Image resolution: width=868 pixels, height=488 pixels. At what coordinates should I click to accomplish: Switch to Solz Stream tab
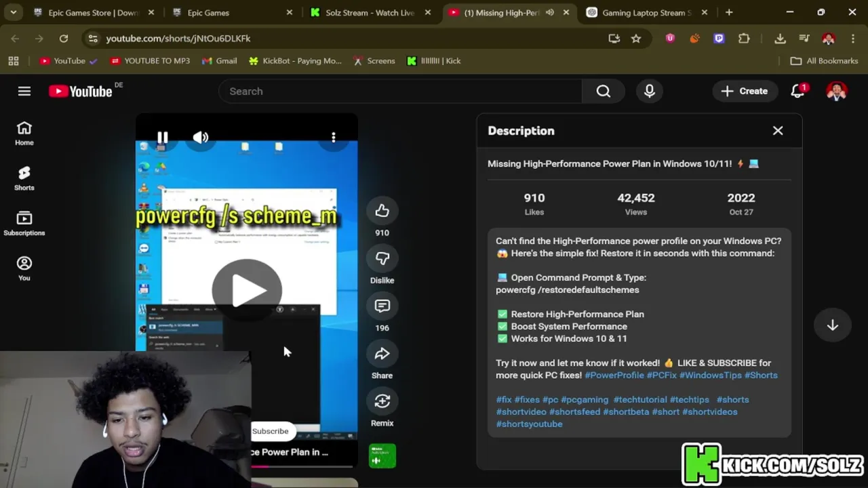[370, 12]
